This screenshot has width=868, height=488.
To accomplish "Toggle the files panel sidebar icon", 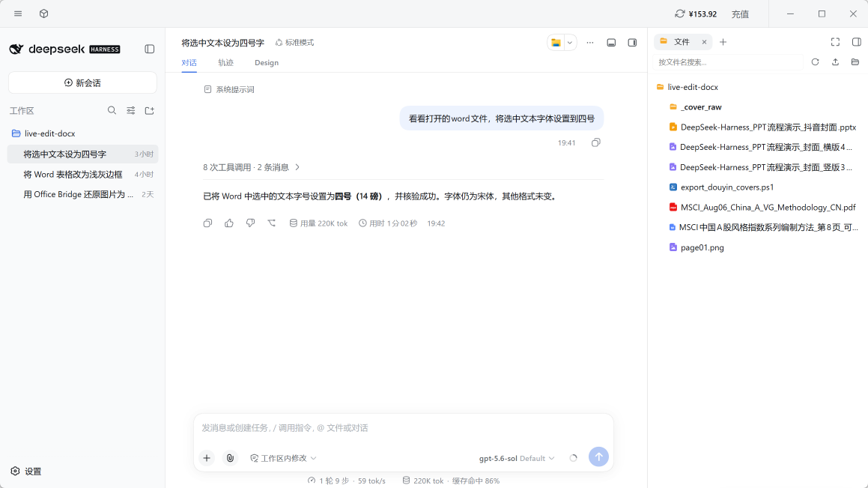I will click(856, 42).
